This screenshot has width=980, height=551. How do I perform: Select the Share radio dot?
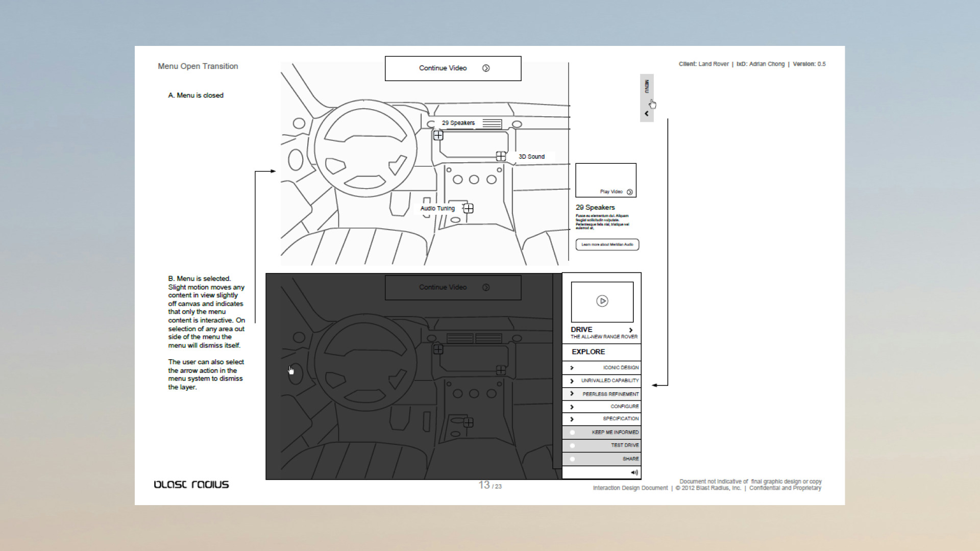point(573,459)
